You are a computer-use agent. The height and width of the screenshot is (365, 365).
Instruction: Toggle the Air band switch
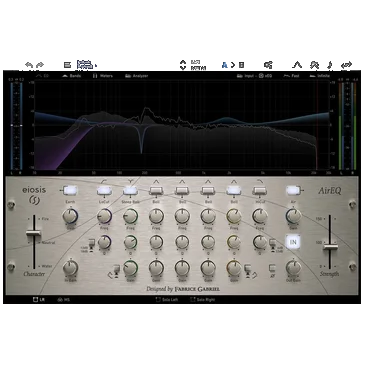(x=293, y=191)
